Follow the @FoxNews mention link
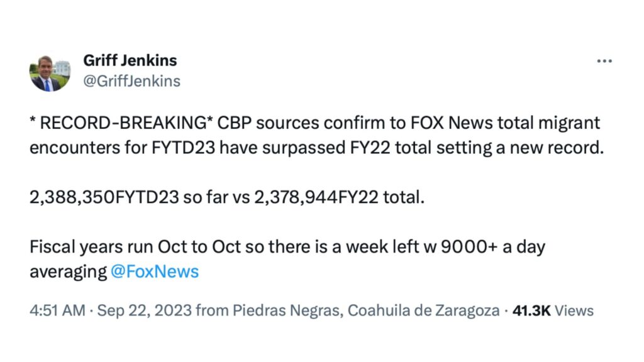 [155, 271]
